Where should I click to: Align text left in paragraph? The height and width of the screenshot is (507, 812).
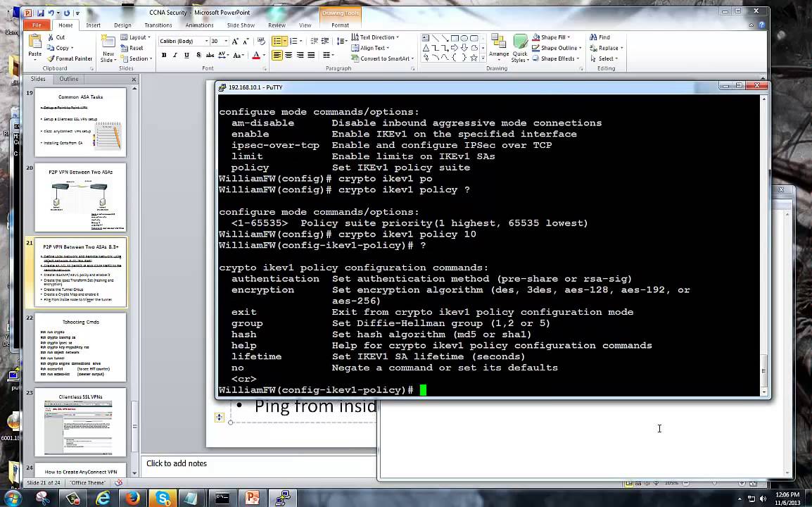coord(277,55)
